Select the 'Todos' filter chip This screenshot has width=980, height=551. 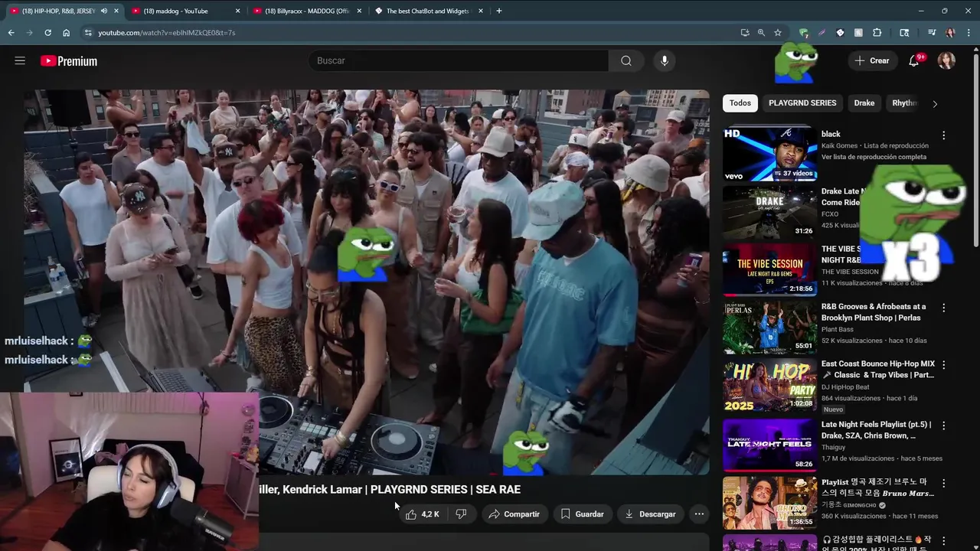point(740,103)
